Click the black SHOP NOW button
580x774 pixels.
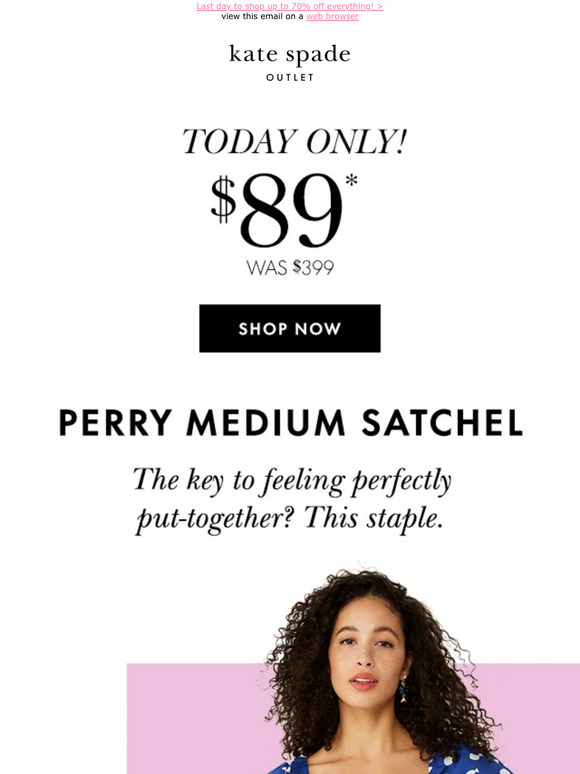click(x=290, y=328)
